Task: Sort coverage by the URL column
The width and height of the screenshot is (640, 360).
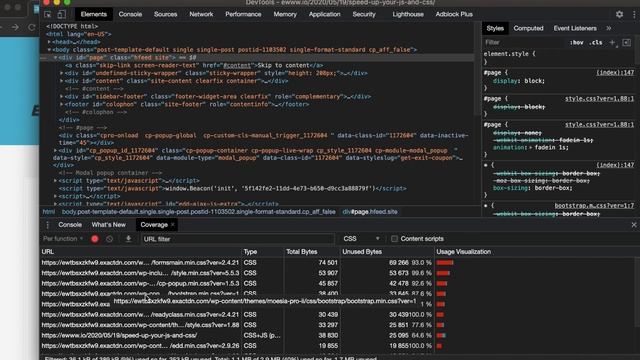Action: tap(141, 252)
